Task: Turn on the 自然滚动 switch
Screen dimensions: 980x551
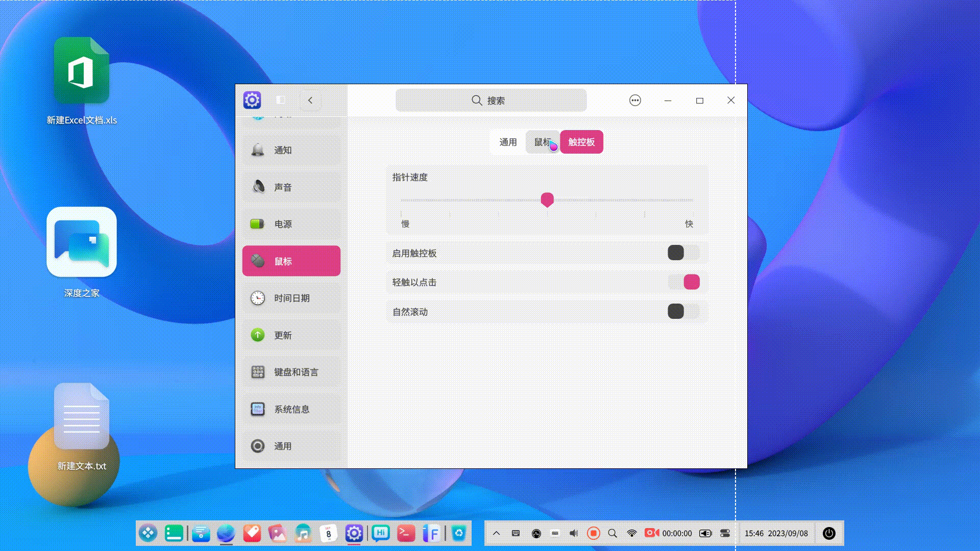Action: click(683, 311)
